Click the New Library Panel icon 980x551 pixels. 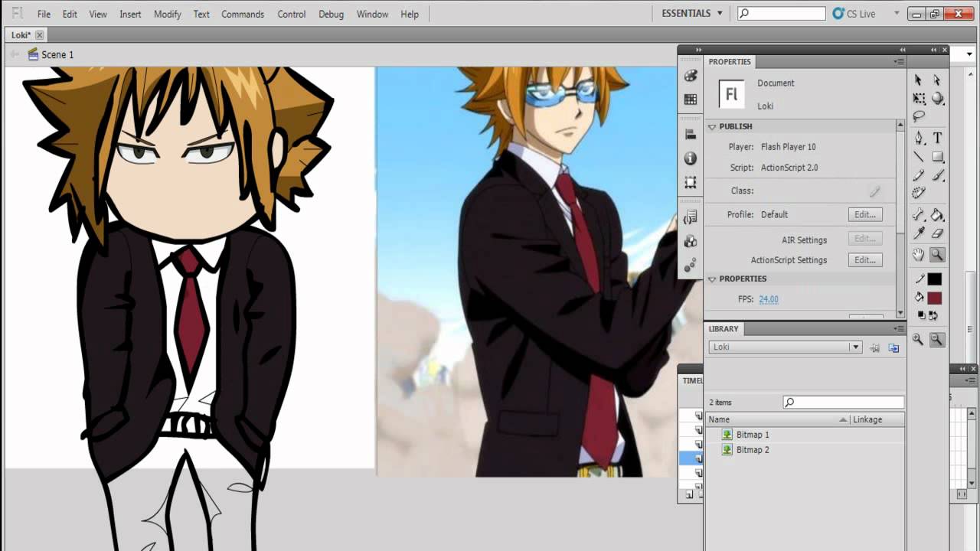click(x=893, y=347)
